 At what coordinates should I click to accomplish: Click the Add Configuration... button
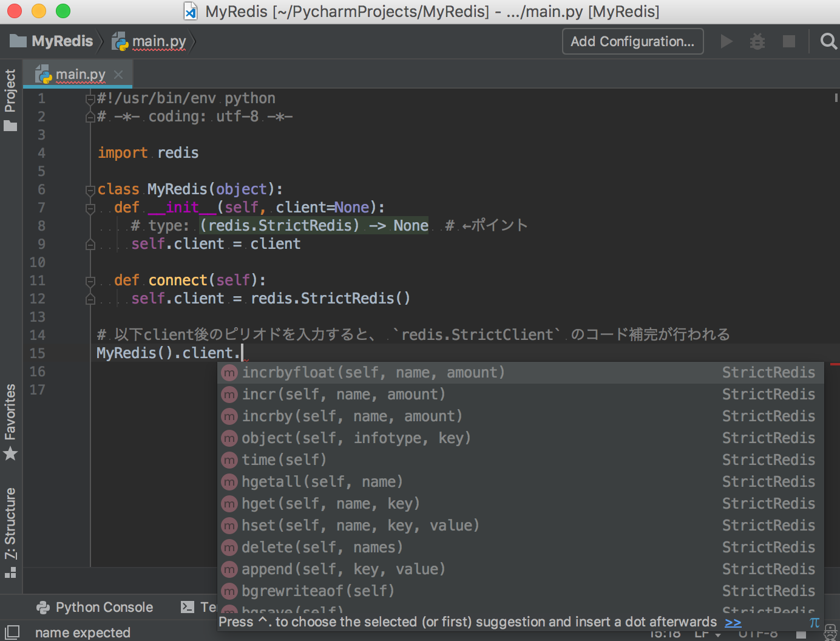pyautogui.click(x=632, y=41)
